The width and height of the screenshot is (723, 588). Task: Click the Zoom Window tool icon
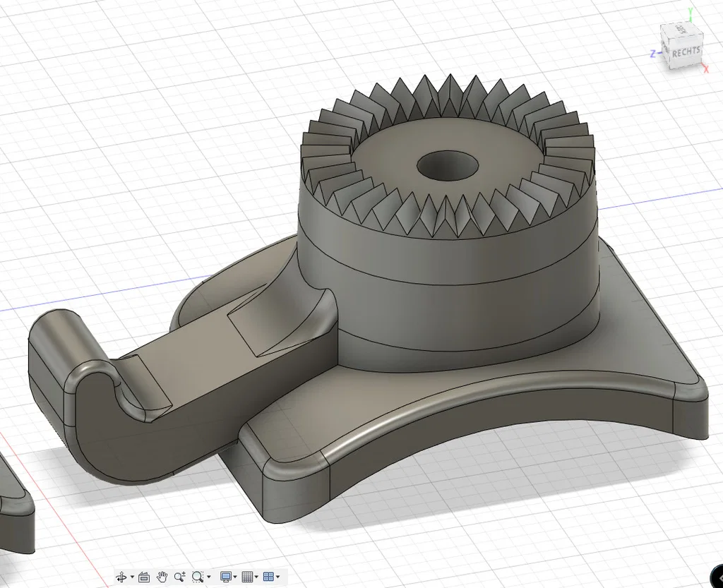tap(198, 577)
